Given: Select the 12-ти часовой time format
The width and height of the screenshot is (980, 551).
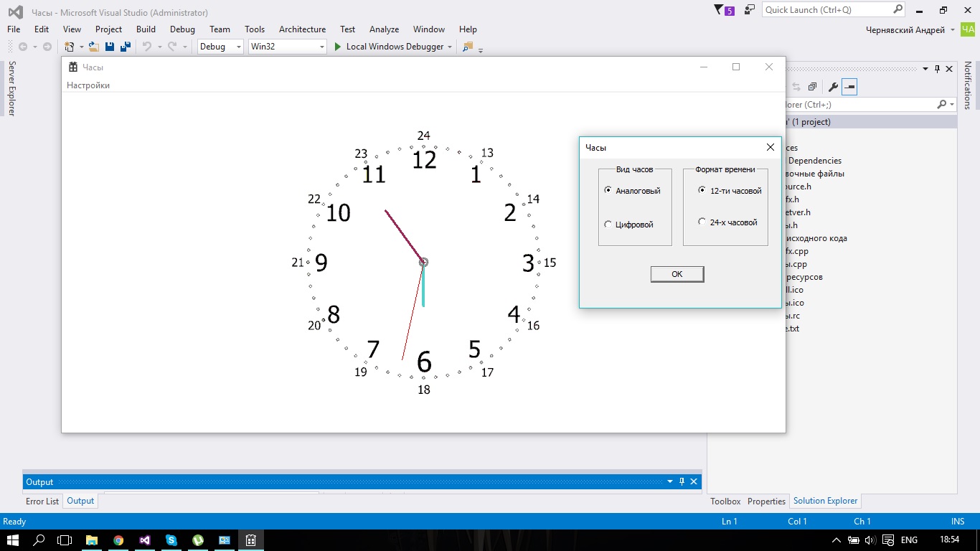Looking at the screenshot, I should pos(730,191).
